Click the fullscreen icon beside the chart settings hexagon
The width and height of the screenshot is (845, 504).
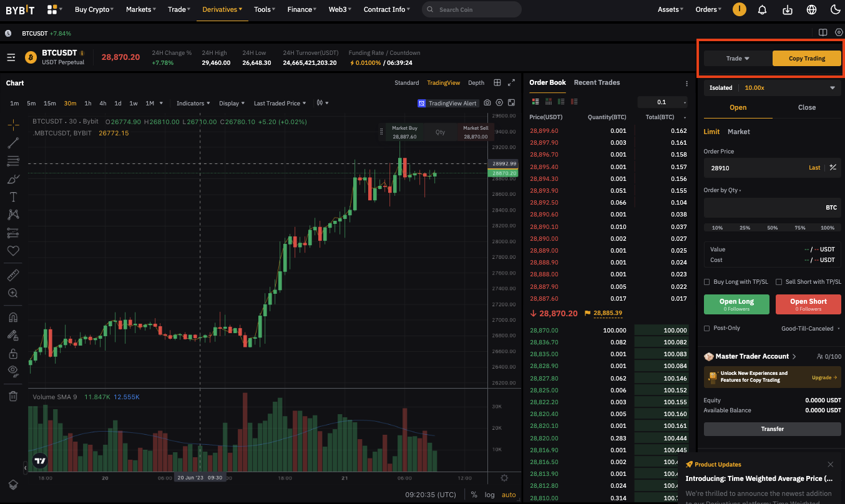[512, 103]
